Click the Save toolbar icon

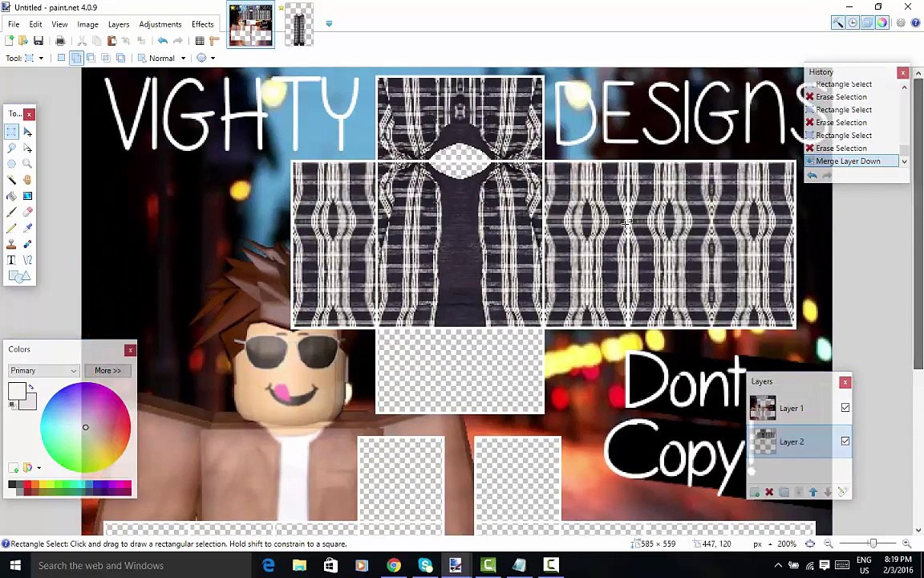[38, 41]
